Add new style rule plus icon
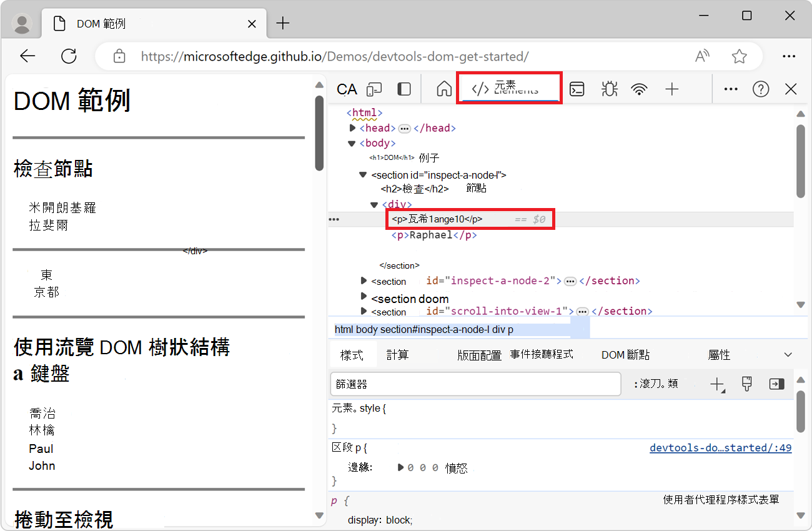This screenshot has width=812, height=531. point(717,384)
